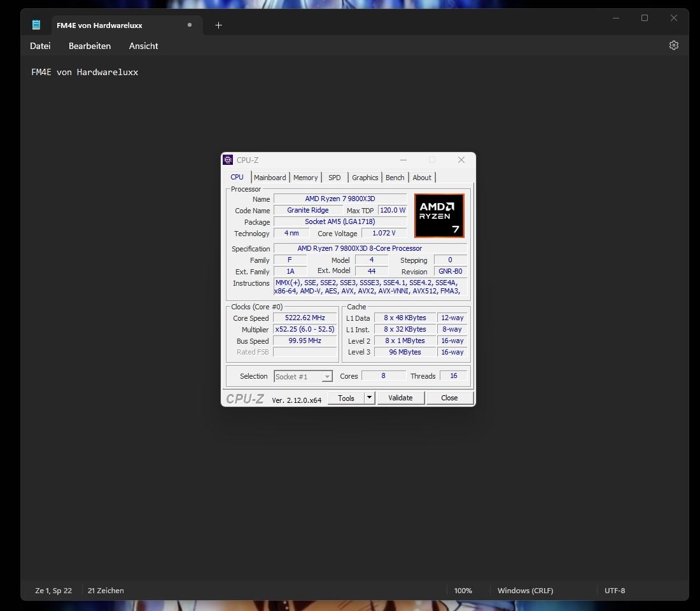Click the AMD Ryzen 7 logo
This screenshot has height=611, width=700.
click(439, 215)
